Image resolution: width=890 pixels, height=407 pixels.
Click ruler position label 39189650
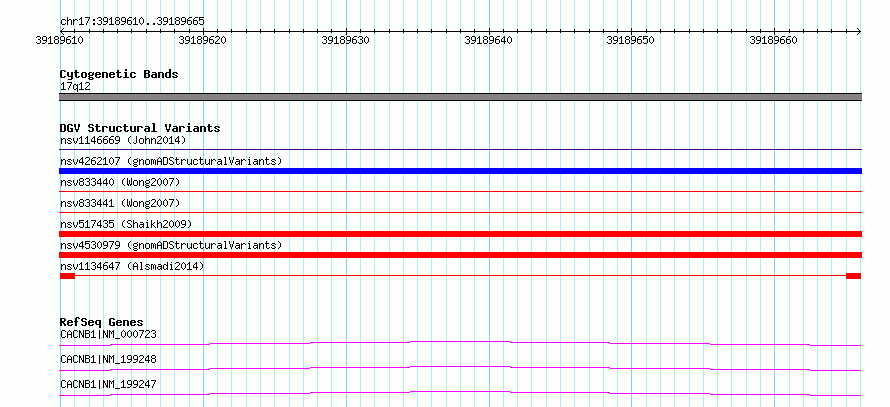pyautogui.click(x=631, y=40)
